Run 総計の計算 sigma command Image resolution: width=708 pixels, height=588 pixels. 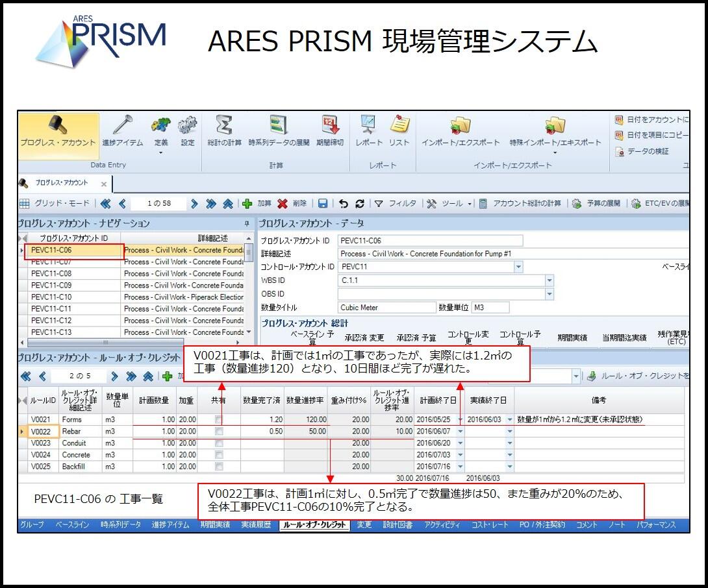coord(224,131)
